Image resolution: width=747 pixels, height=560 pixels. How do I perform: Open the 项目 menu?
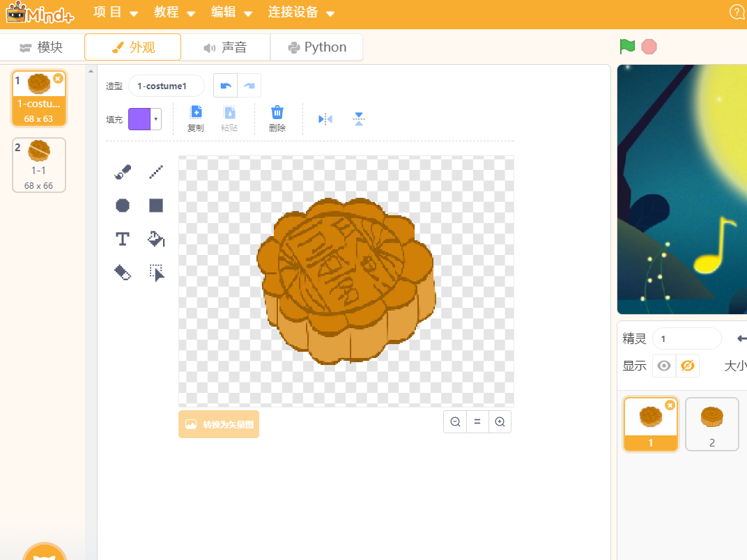pyautogui.click(x=115, y=13)
